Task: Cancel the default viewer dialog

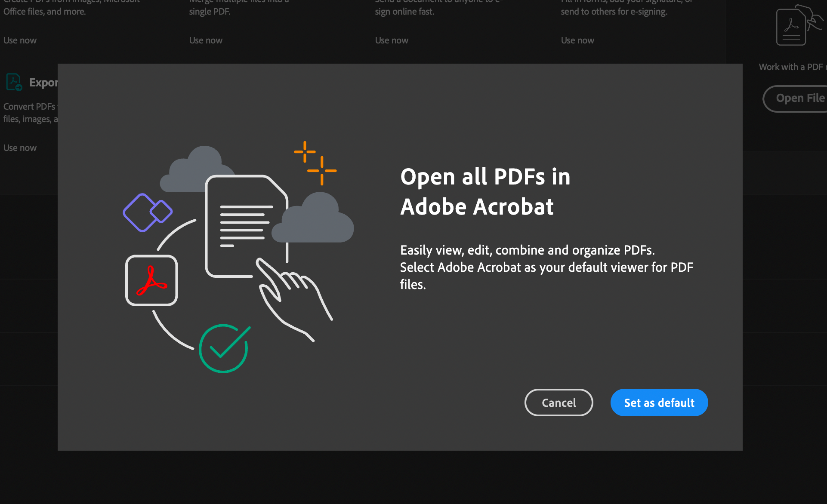Action: coord(559,403)
